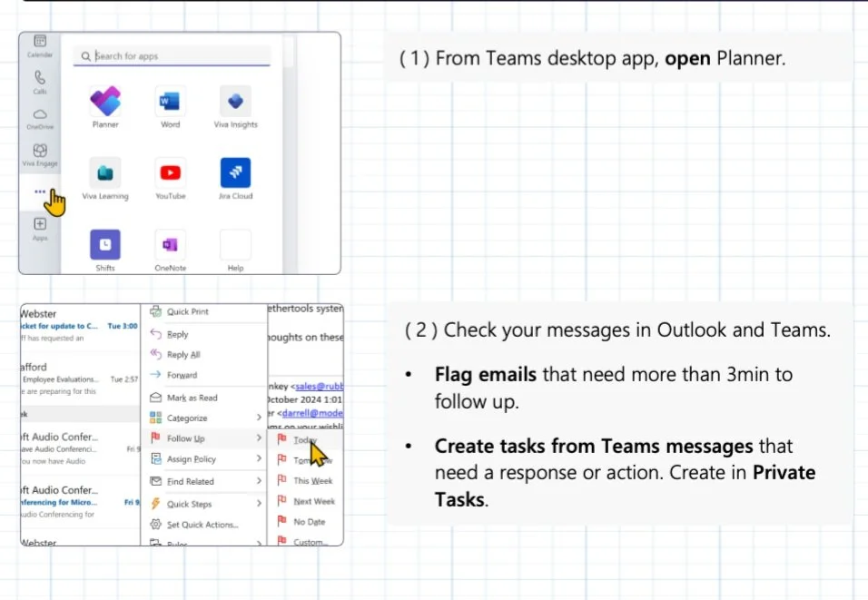Viewport: 868px width, 600px height.
Task: Expand the Assign Policy submenu
Action: pos(203,459)
